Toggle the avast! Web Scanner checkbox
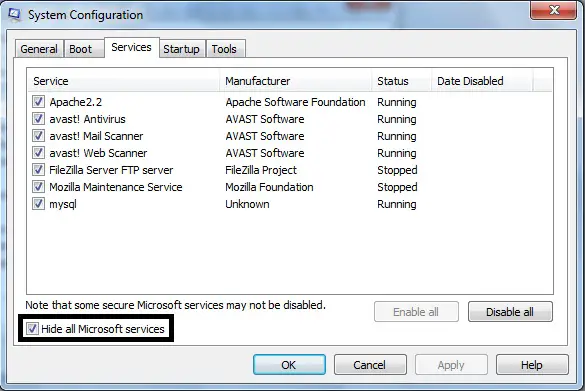Screen dimensions: 585x391 [38, 153]
